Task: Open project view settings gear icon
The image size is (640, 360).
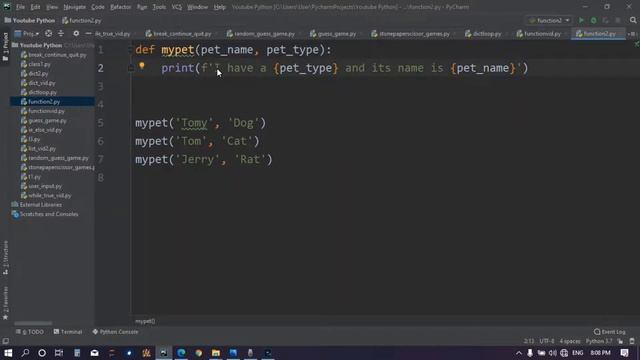Action: (x=76, y=33)
